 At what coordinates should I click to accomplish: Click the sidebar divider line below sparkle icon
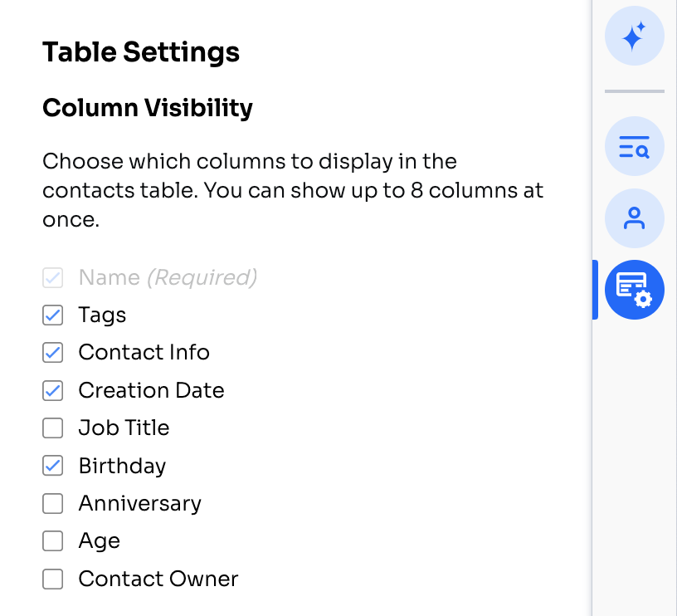634,91
